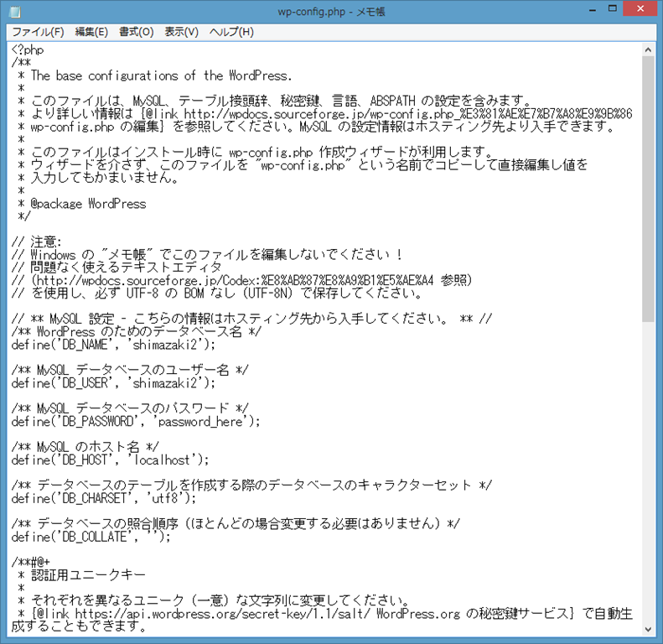Viewport: 663px width, 644px height.
Task: Maximize the Notepad window
Action: point(612,8)
